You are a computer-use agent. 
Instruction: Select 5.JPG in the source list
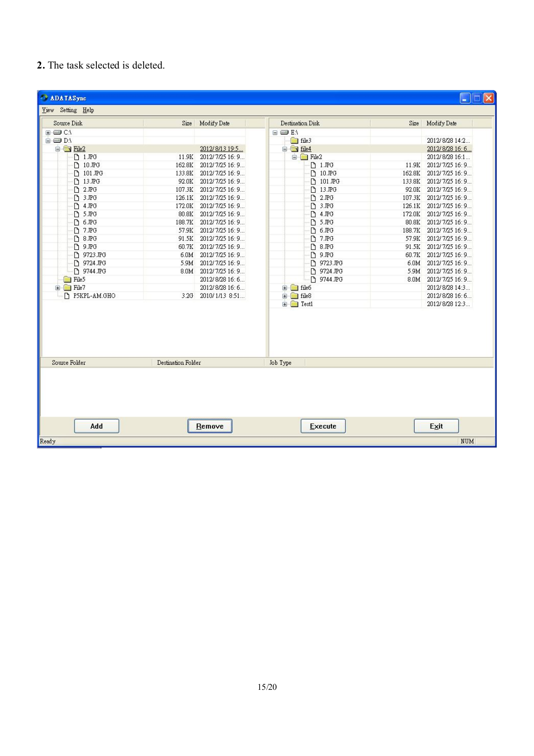pyautogui.click(x=90, y=214)
